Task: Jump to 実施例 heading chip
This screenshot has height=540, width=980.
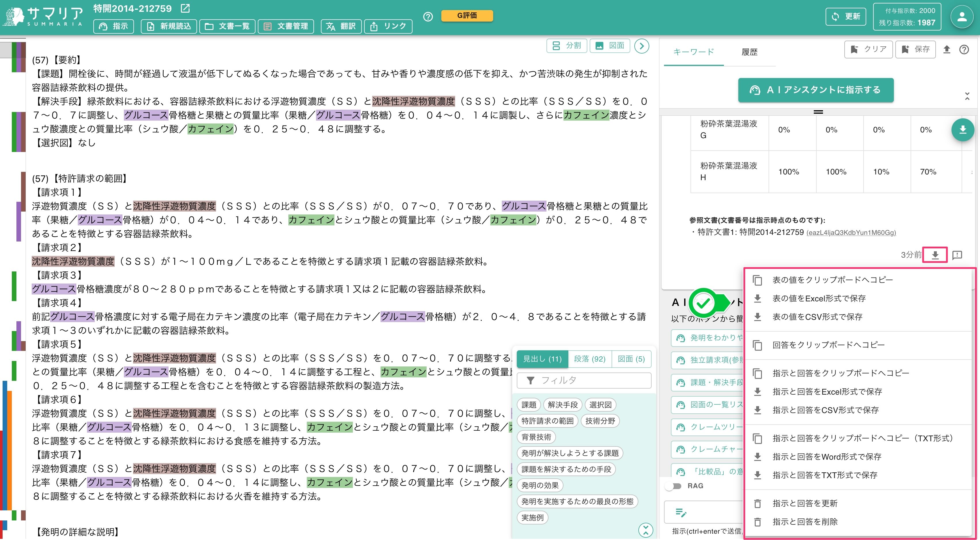Action: [x=532, y=518]
